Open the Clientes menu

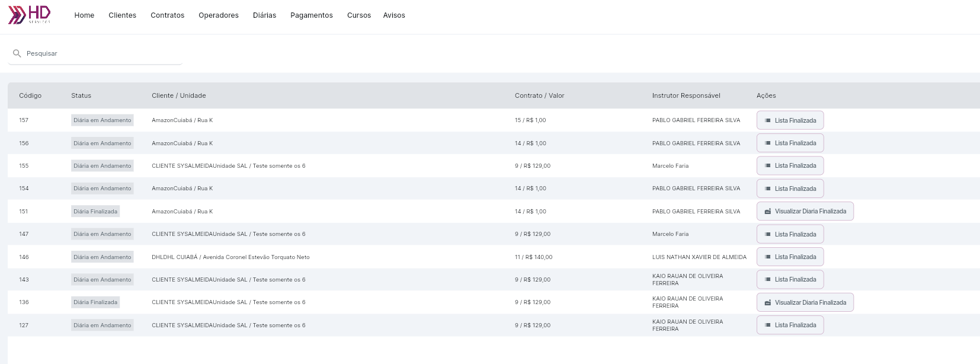[122, 15]
